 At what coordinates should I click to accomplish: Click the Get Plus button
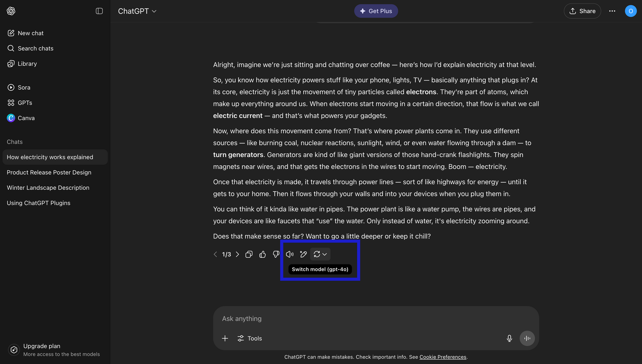pos(376,11)
